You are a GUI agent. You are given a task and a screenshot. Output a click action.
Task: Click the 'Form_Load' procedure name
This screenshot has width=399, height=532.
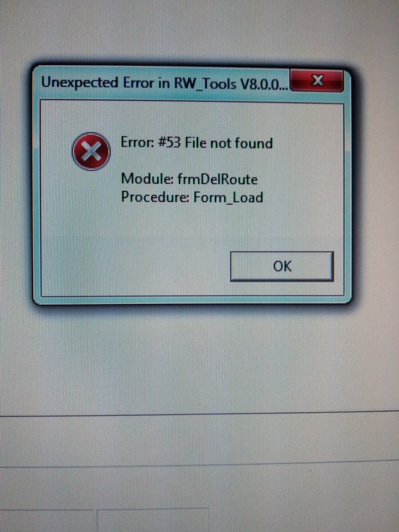pyautogui.click(x=228, y=197)
